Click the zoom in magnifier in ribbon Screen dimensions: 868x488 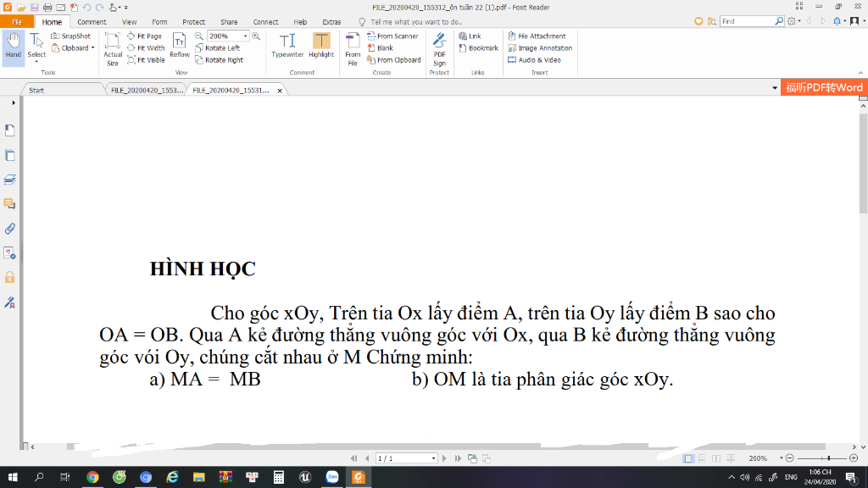point(256,36)
